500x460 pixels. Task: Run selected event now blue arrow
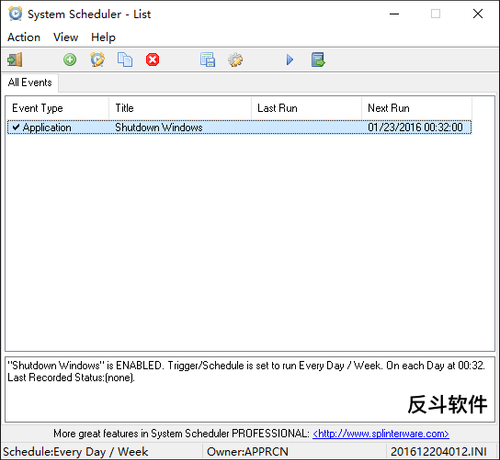click(290, 60)
